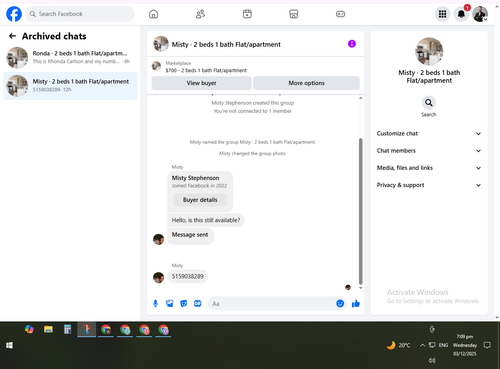Image resolution: width=500 pixels, height=369 pixels.
Task: Click the chat scroll down arrow
Action: tap(360, 288)
